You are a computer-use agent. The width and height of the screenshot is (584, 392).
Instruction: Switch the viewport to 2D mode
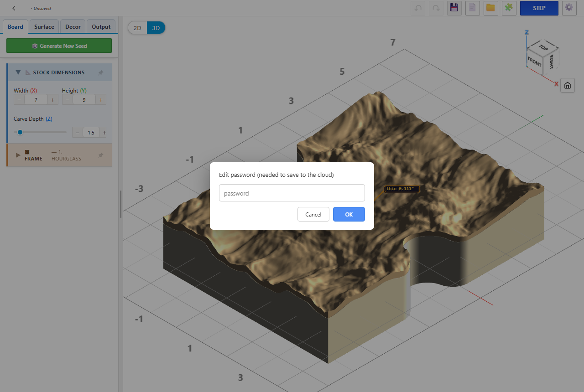tap(137, 28)
